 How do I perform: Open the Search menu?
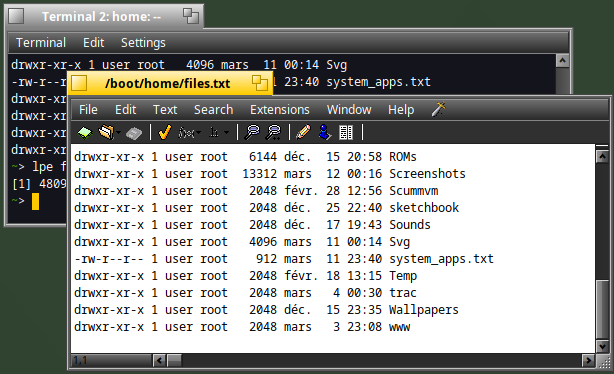pos(213,110)
